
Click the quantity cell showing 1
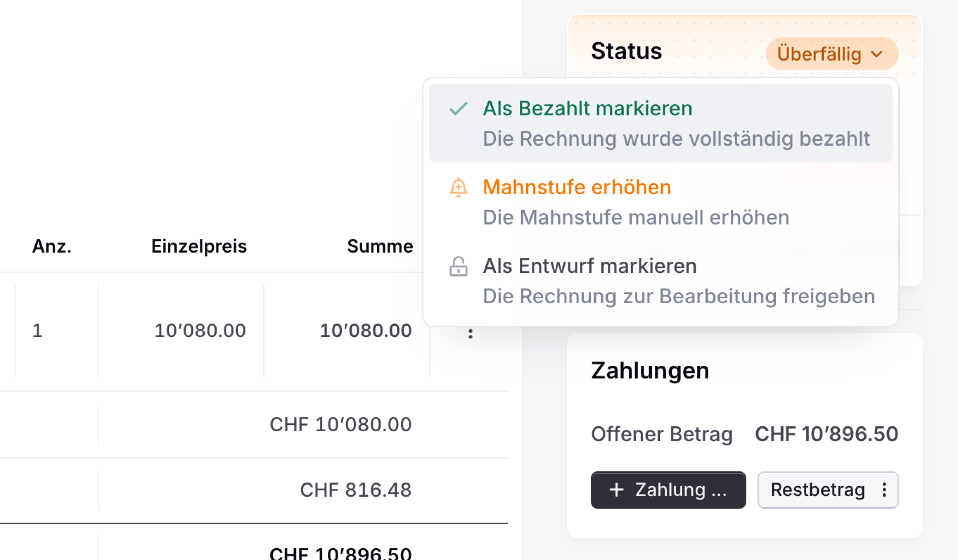tap(37, 331)
